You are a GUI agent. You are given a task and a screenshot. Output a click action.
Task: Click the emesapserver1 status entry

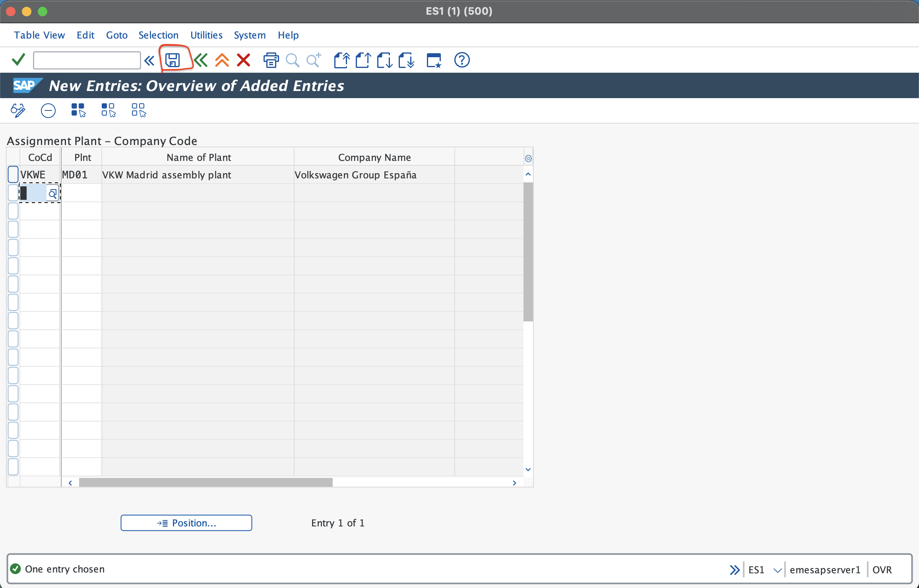[x=825, y=570]
